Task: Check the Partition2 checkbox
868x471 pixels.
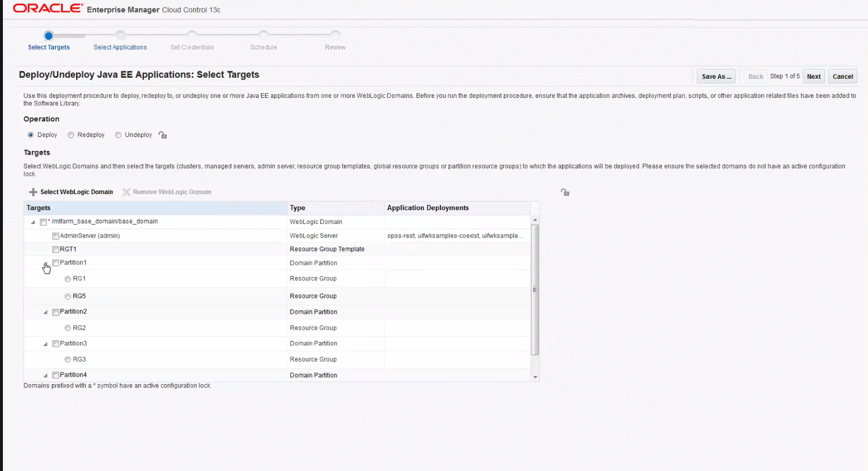Action: click(x=56, y=312)
